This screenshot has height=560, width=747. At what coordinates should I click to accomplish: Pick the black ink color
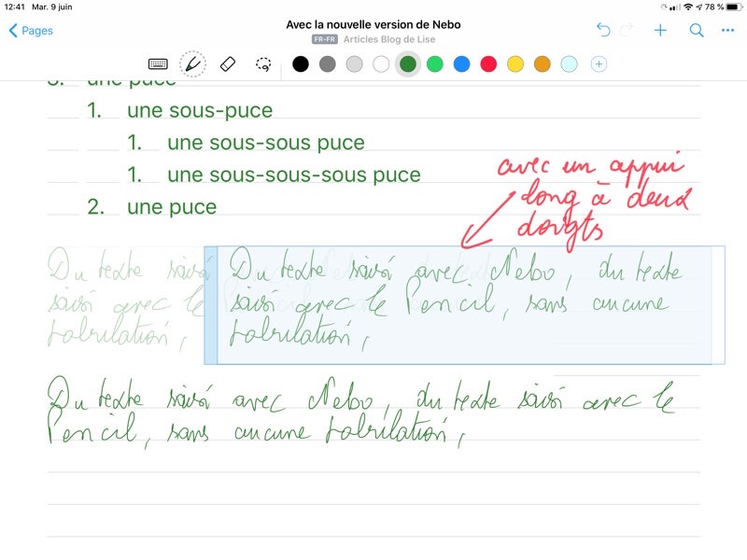pos(300,64)
